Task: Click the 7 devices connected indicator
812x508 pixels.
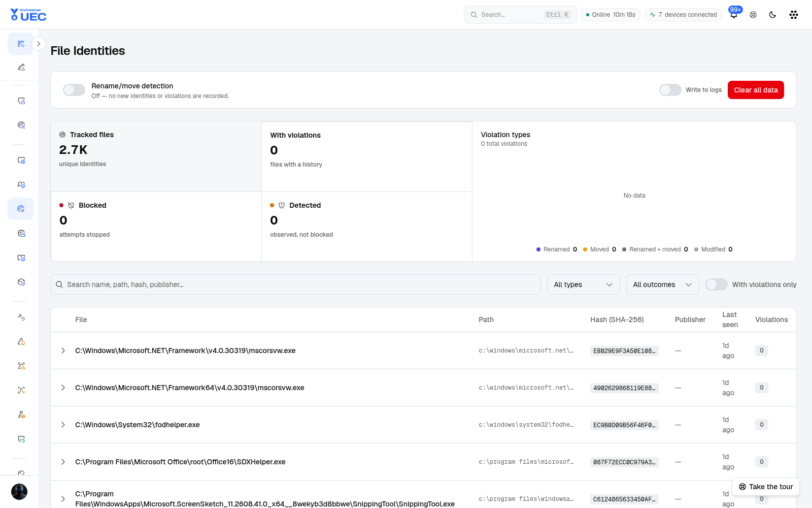Action: point(683,15)
